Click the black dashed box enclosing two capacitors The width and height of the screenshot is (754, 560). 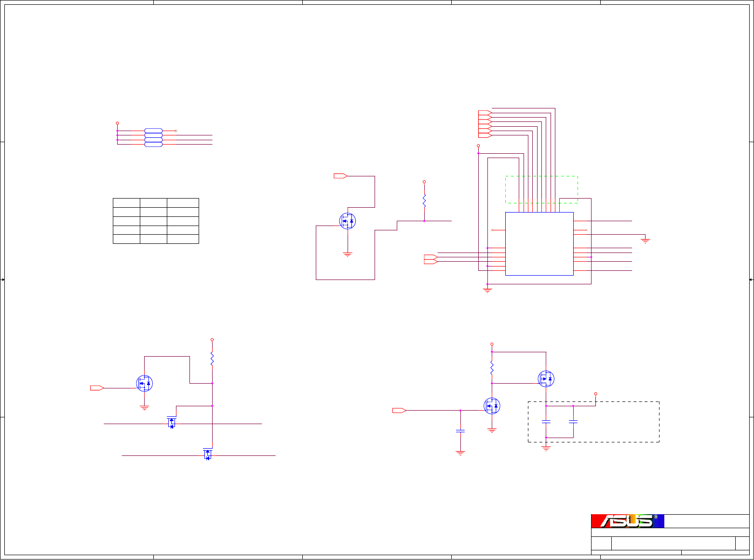point(593,422)
